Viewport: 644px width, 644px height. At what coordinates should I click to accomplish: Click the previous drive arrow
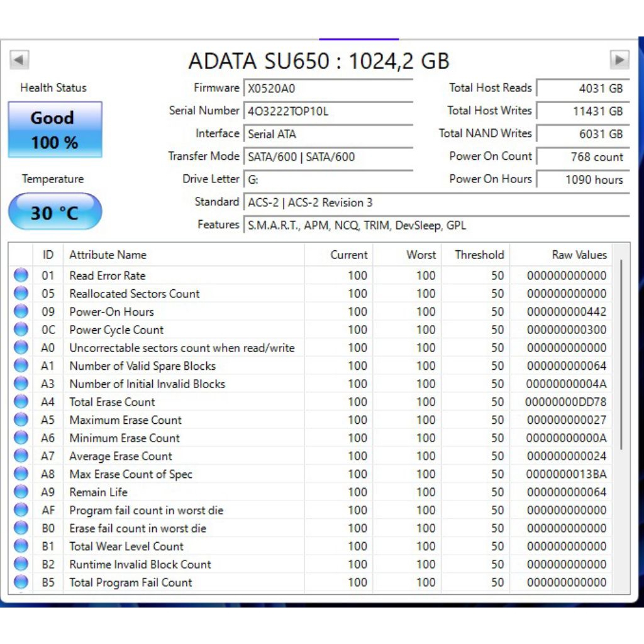tap(19, 59)
